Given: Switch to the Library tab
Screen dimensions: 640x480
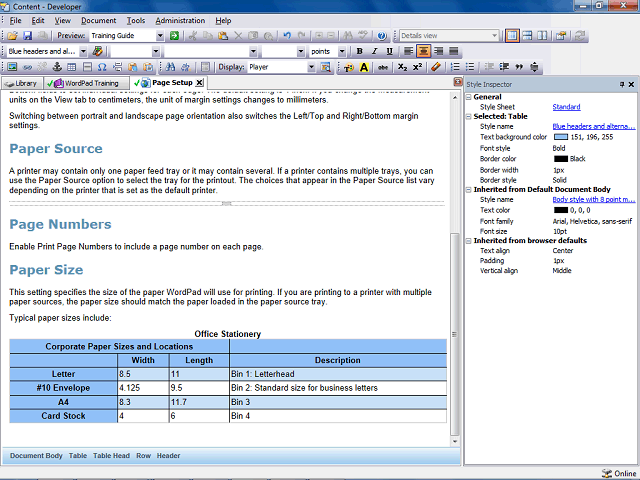Looking at the screenshot, I should click(22, 83).
